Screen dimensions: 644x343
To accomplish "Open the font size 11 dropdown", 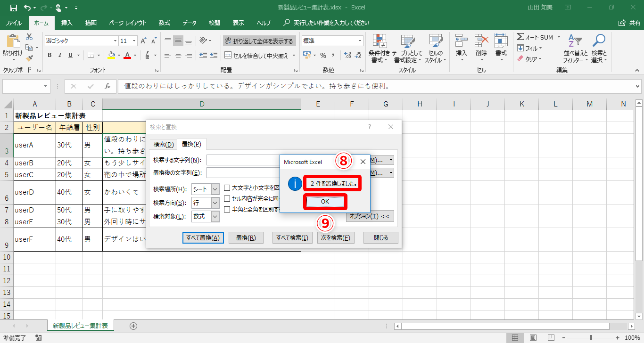I will [x=134, y=41].
